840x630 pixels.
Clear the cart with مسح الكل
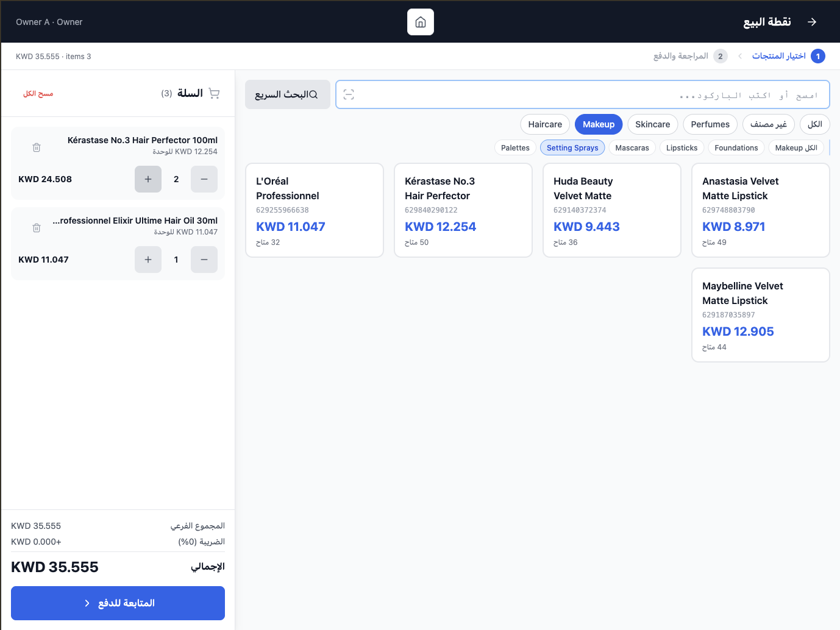38,94
